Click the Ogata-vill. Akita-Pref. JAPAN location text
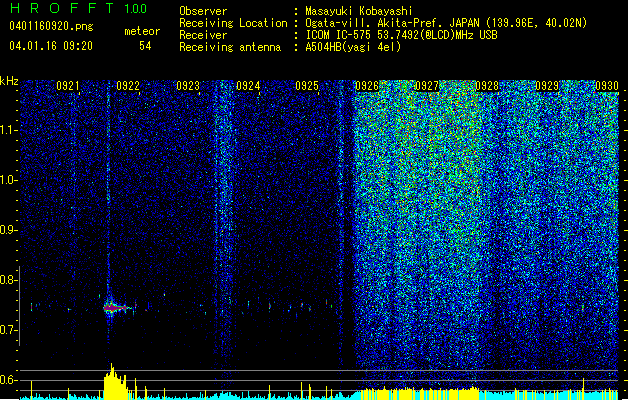The width and height of the screenshot is (629, 400). tap(446, 23)
